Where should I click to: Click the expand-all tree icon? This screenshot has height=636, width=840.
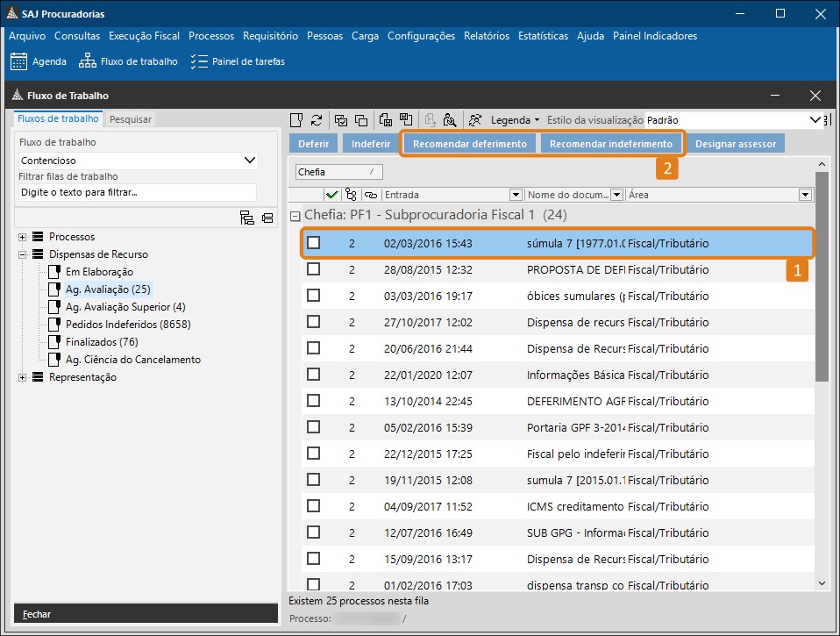pyautogui.click(x=247, y=218)
